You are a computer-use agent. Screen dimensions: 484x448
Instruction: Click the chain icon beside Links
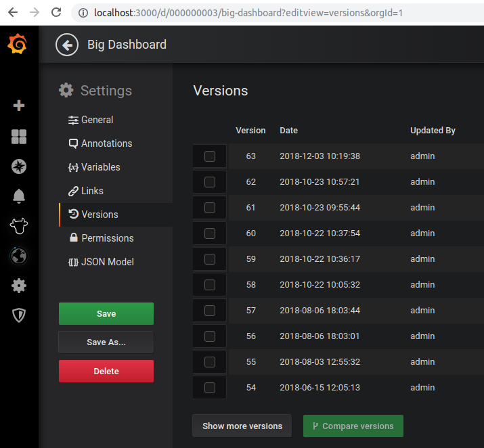[x=73, y=192]
